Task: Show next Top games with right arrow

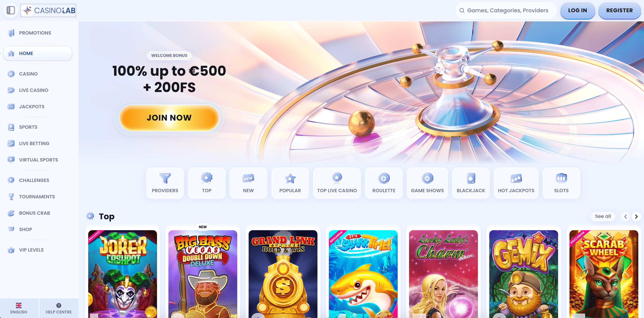Action: [x=636, y=216]
